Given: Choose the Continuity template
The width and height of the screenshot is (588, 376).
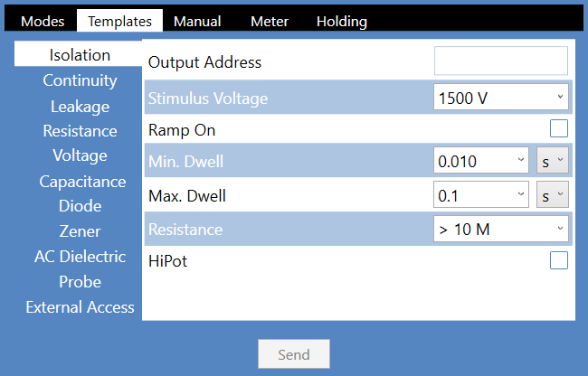Looking at the screenshot, I should [80, 80].
